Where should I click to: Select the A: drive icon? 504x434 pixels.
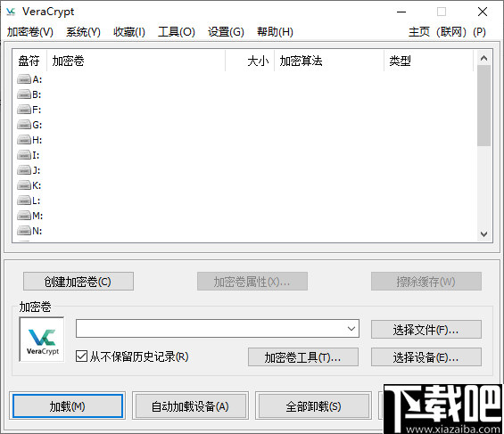click(x=24, y=79)
